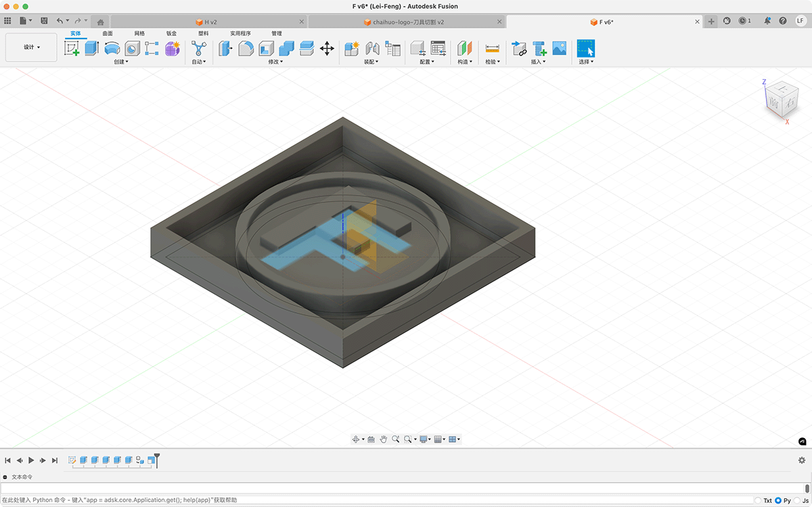Select the Shell tool

(x=266, y=48)
